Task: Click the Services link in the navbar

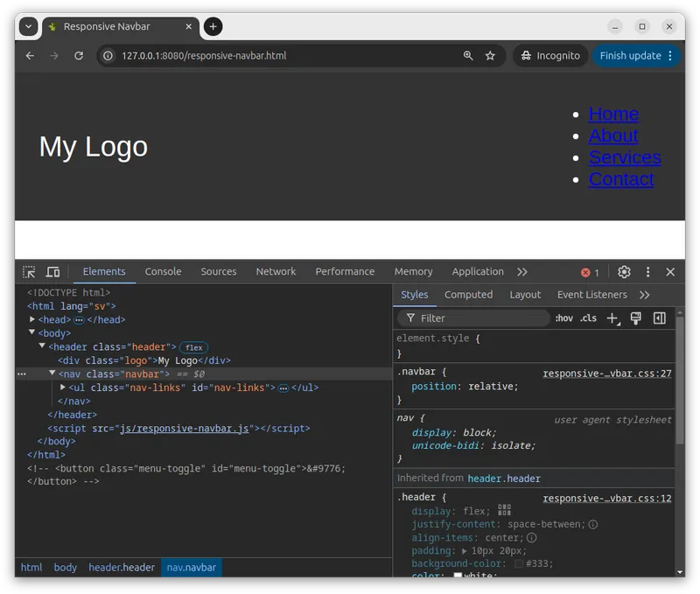Action: (x=624, y=157)
